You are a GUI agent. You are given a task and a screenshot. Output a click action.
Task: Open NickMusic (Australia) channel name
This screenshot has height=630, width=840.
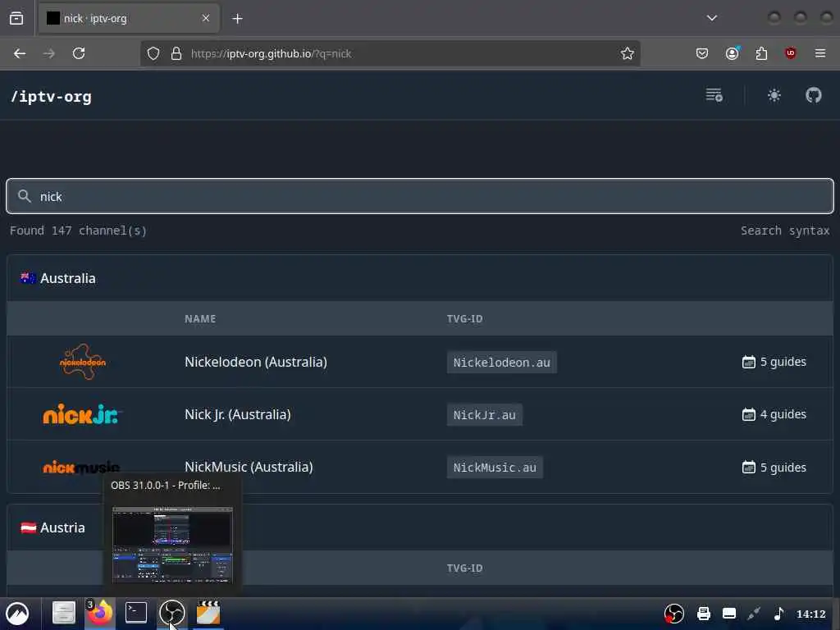[249, 467]
